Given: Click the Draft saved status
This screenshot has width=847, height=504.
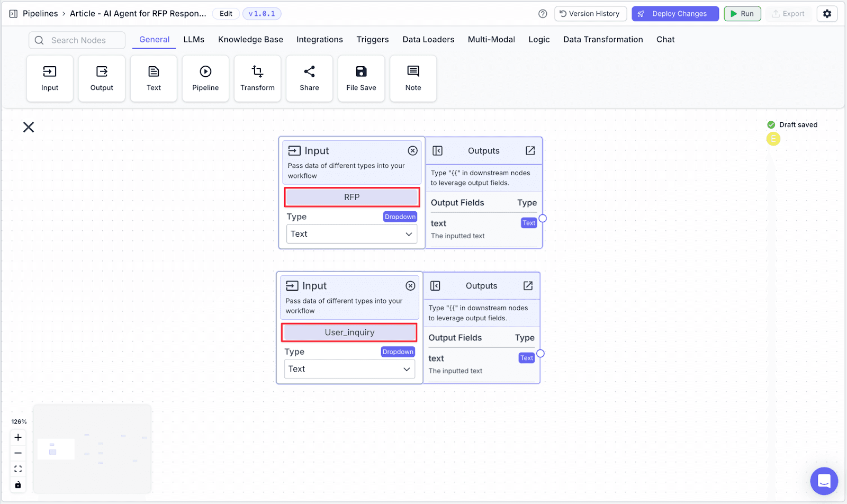Looking at the screenshot, I should [x=792, y=125].
